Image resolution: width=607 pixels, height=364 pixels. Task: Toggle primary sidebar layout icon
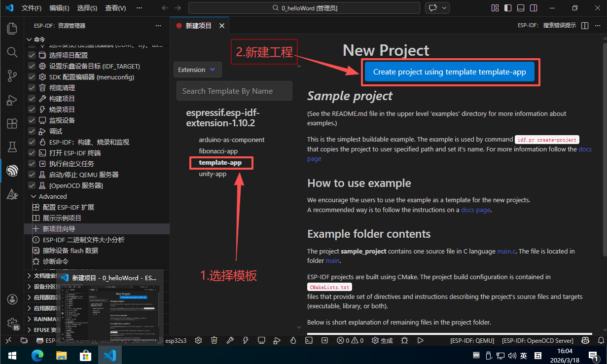[508, 8]
